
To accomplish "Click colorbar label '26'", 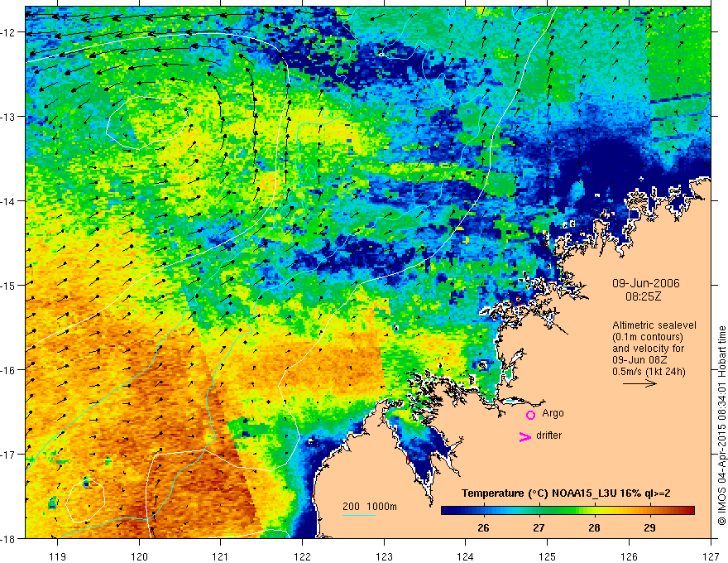I will [x=483, y=527].
